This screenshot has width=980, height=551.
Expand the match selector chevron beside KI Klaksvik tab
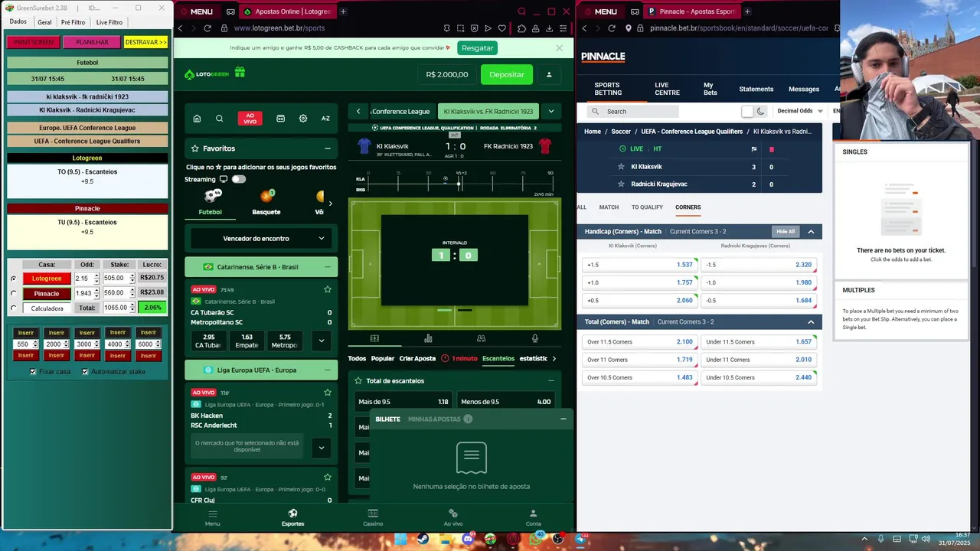click(550, 111)
